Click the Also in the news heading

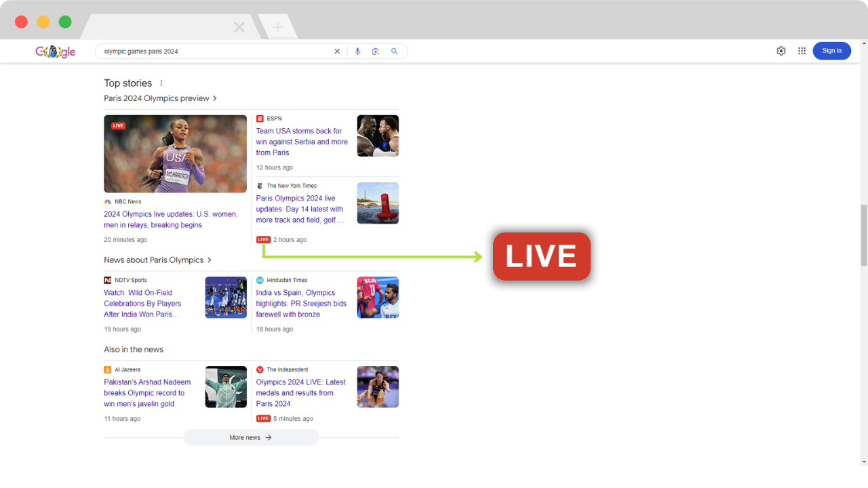point(134,350)
